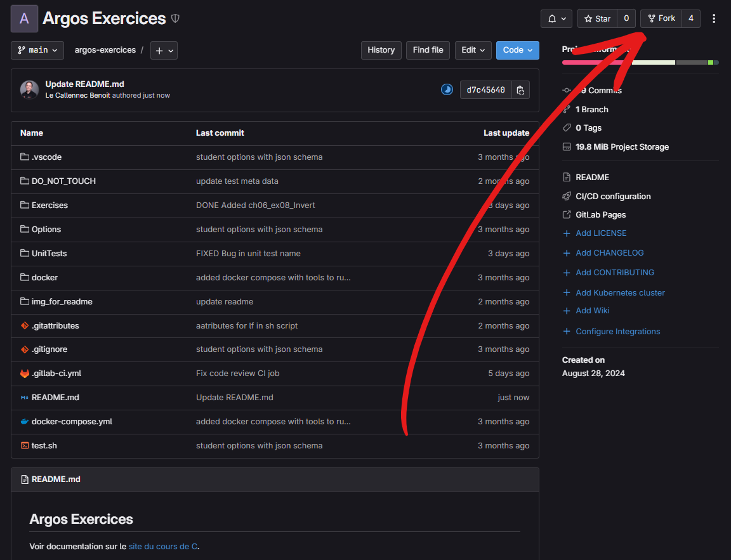The width and height of the screenshot is (731, 560).
Task: Open the GitLab Pages item
Action: point(600,214)
